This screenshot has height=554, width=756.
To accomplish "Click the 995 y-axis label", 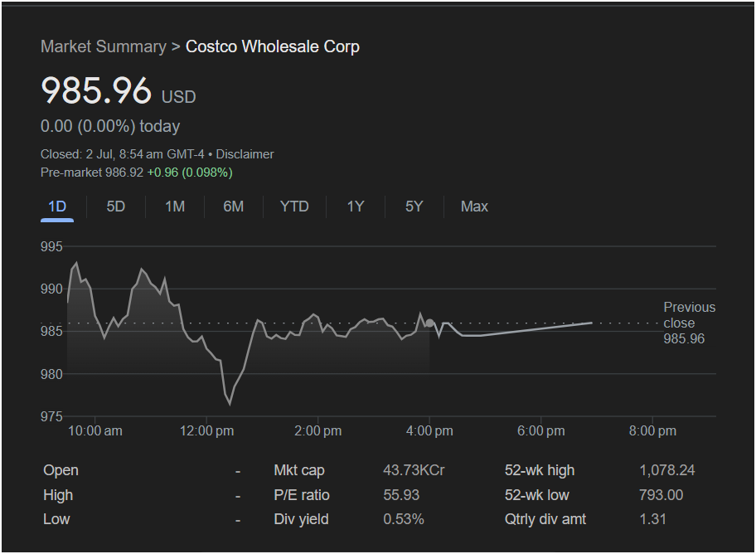I will click(x=51, y=246).
